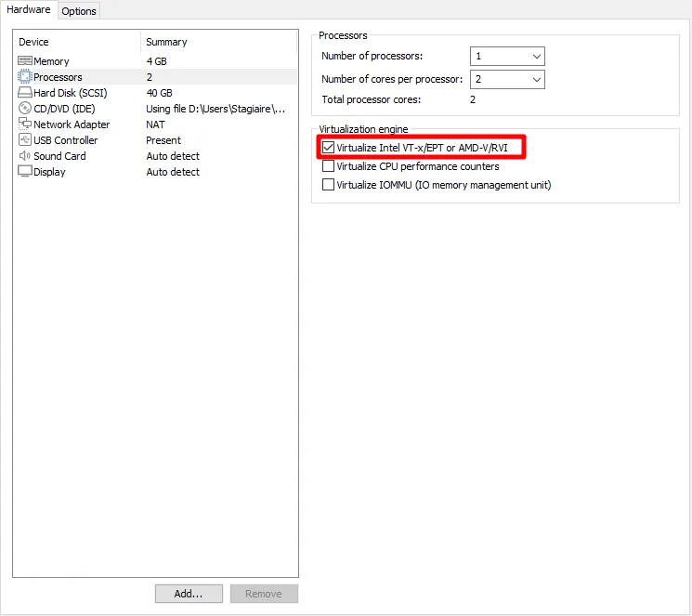Click the Display monitor icon
Screen dimensions: 692x616
click(x=25, y=171)
